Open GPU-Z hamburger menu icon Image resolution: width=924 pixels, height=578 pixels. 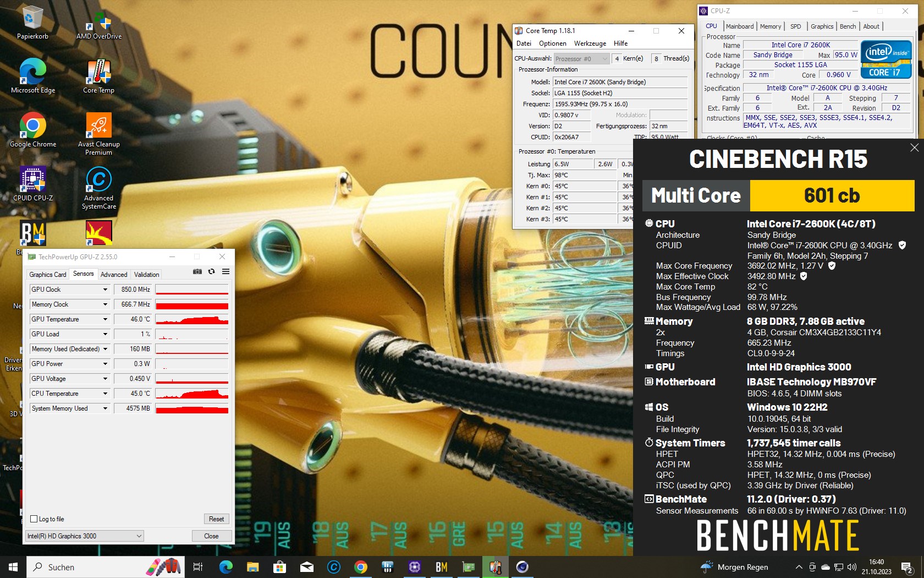pyautogui.click(x=226, y=271)
